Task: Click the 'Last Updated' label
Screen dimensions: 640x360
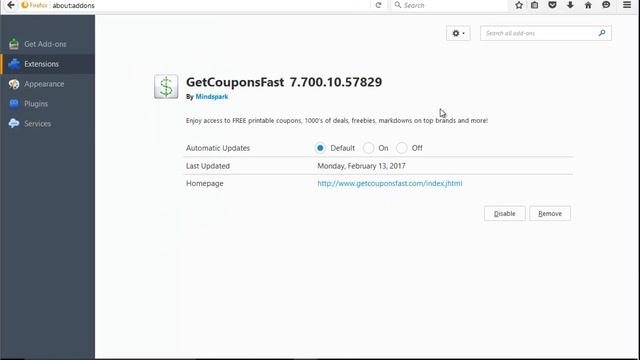Action: coord(208,166)
